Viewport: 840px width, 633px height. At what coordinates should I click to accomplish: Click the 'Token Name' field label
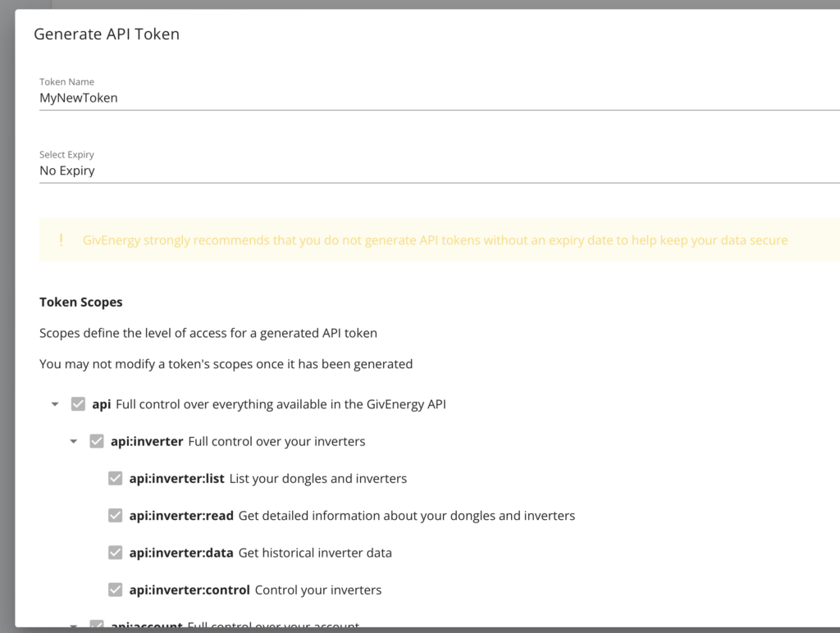[67, 82]
